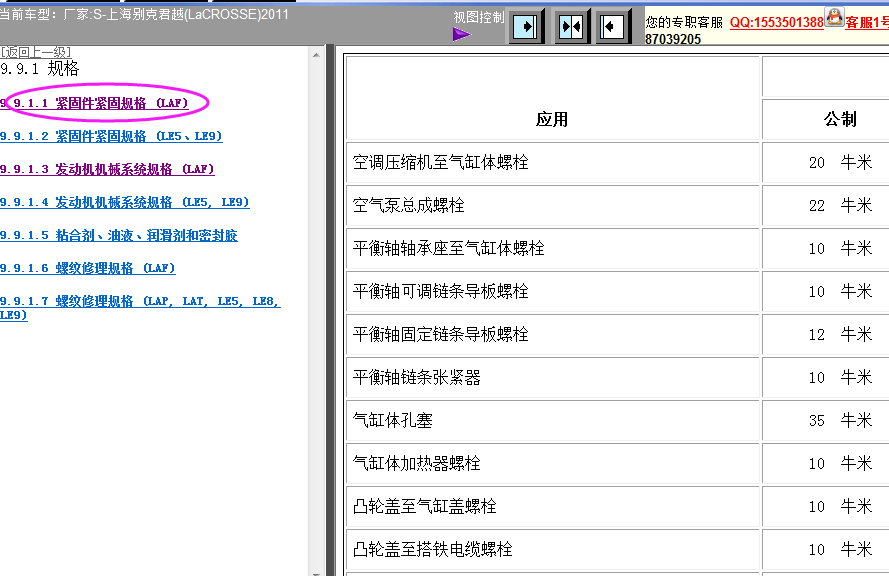Click the phone number 87039205
The height and width of the screenshot is (576, 889).
point(673,39)
